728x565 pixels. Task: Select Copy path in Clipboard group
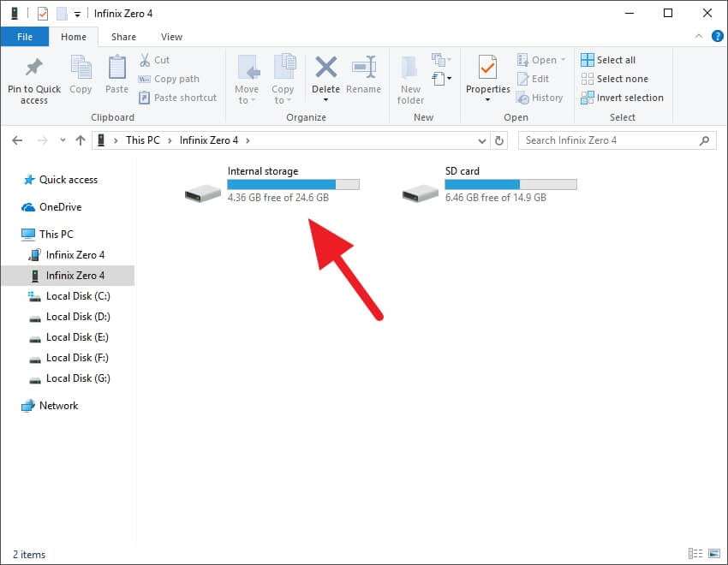169,79
